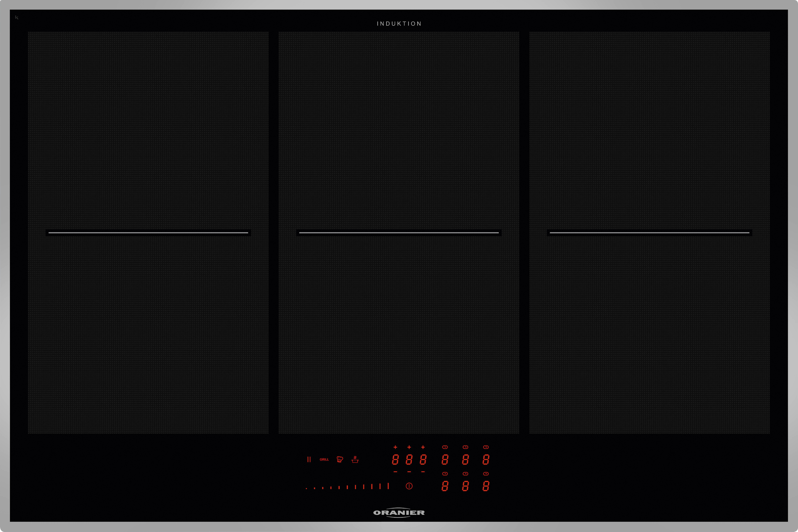Select the top-middle zone digit display
The height and width of the screenshot is (532, 798).
465,460
